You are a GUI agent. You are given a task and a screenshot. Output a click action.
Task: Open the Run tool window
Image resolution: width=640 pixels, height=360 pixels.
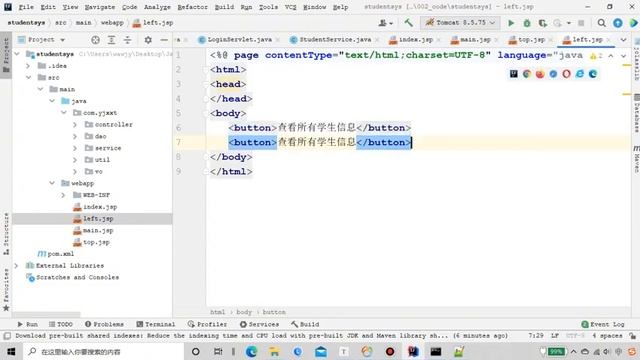point(27,324)
